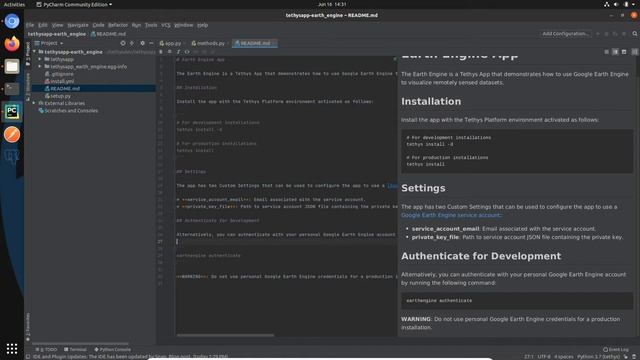Hide the Project tool window
Image resolution: width=640 pixels, height=360 pixels.
tap(151, 43)
